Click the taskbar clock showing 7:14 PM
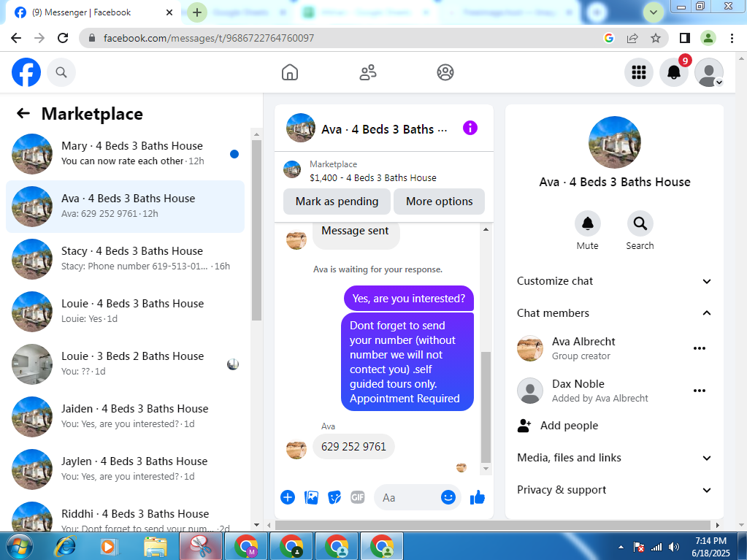The height and width of the screenshot is (560, 747). [x=710, y=547]
